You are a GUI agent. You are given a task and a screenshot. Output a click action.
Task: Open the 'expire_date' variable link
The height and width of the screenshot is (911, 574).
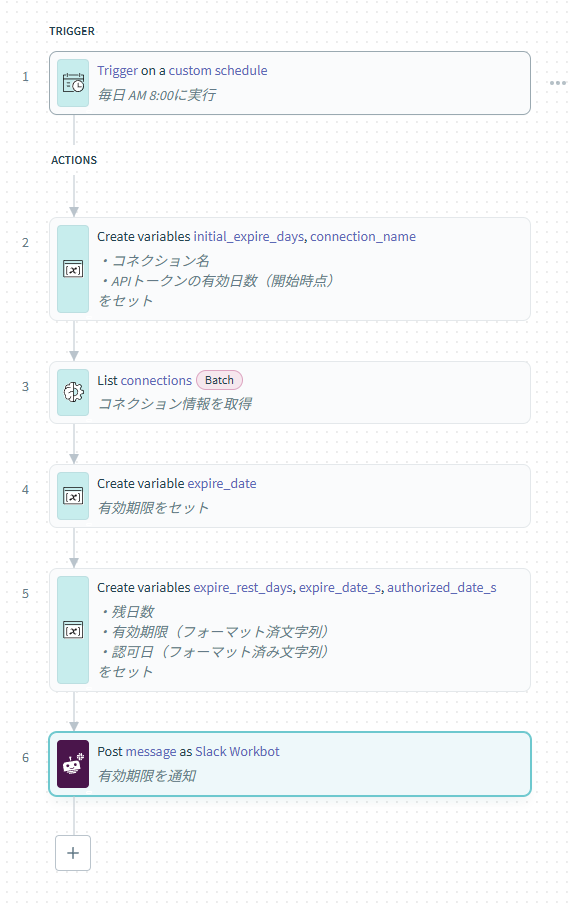pos(222,484)
